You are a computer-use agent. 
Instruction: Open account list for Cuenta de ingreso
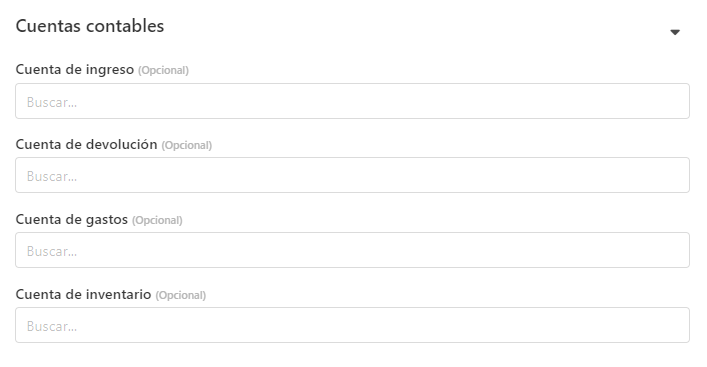click(x=352, y=101)
